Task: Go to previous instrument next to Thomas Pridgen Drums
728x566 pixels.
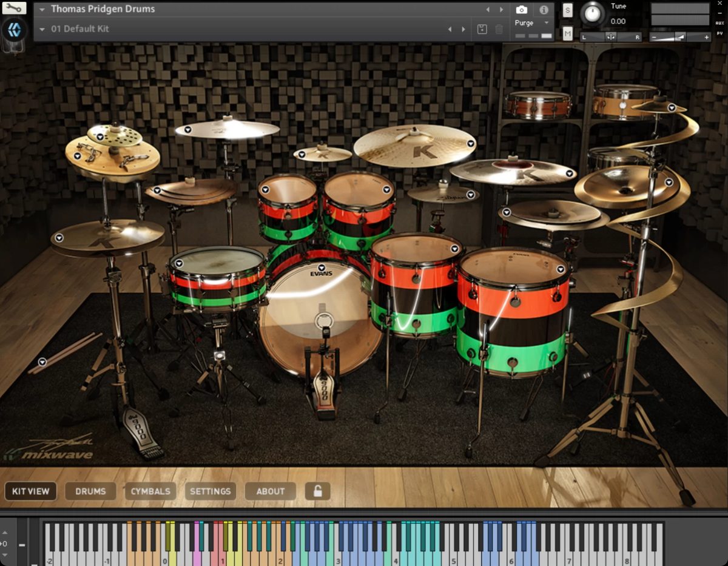Action: click(488, 10)
